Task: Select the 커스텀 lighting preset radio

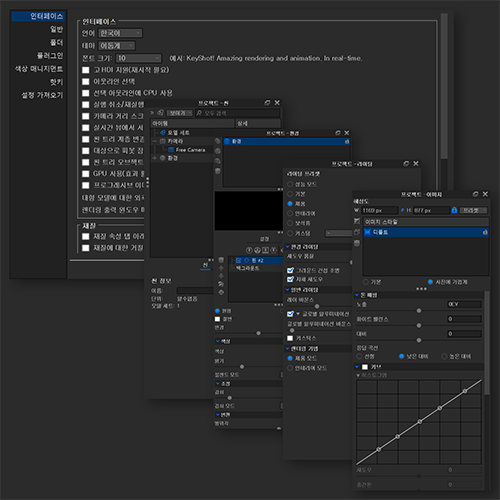Action: point(290,233)
